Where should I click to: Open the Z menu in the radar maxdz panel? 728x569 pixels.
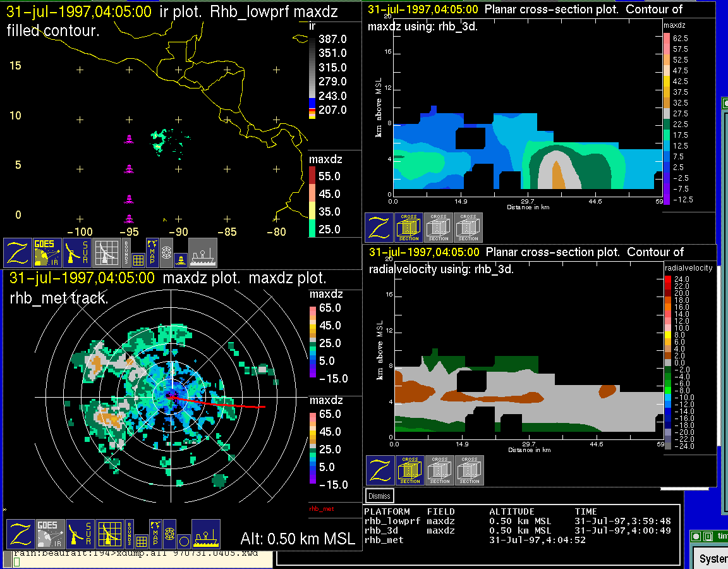coord(20,534)
